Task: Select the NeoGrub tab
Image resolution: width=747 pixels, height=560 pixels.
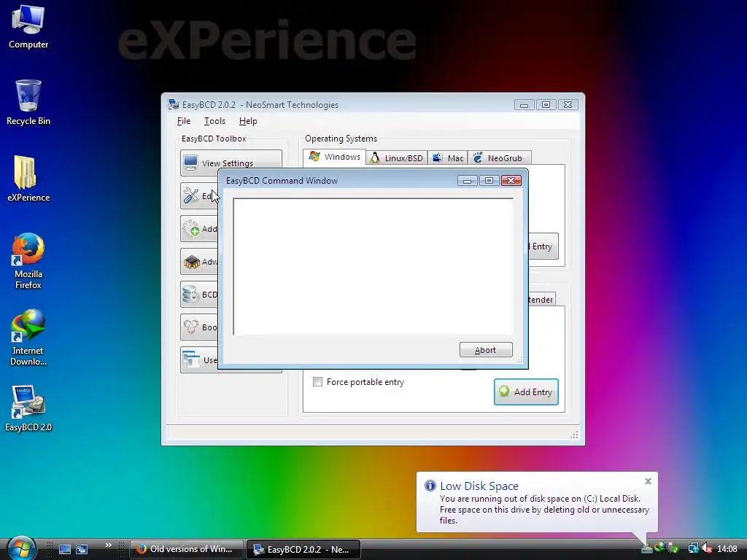Action: click(499, 157)
